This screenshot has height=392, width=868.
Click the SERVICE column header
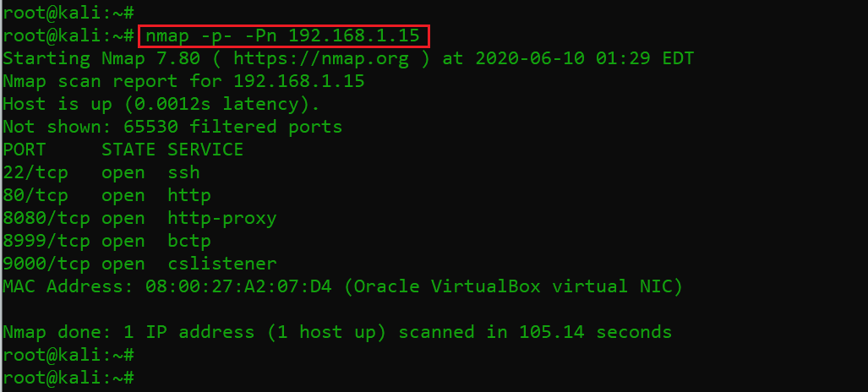click(205, 150)
